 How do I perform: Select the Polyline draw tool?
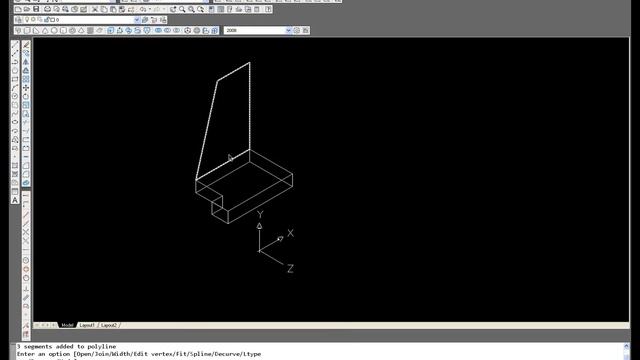click(x=15, y=62)
